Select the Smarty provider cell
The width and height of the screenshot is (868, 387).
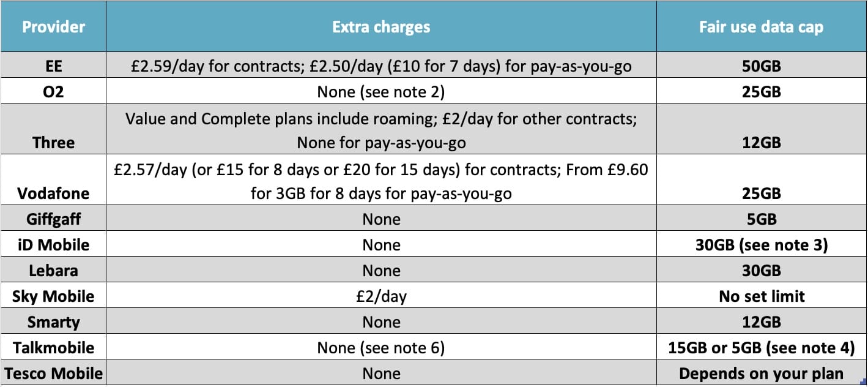53,322
